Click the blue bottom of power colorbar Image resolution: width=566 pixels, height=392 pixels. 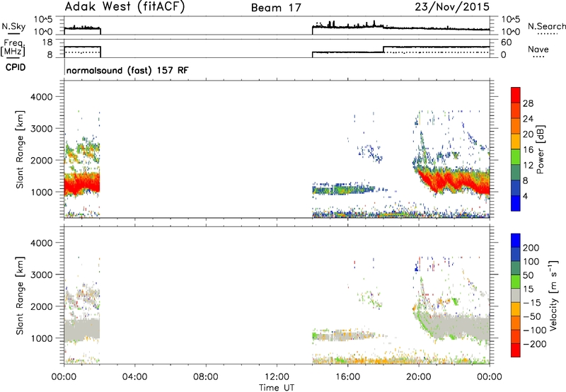516,203
